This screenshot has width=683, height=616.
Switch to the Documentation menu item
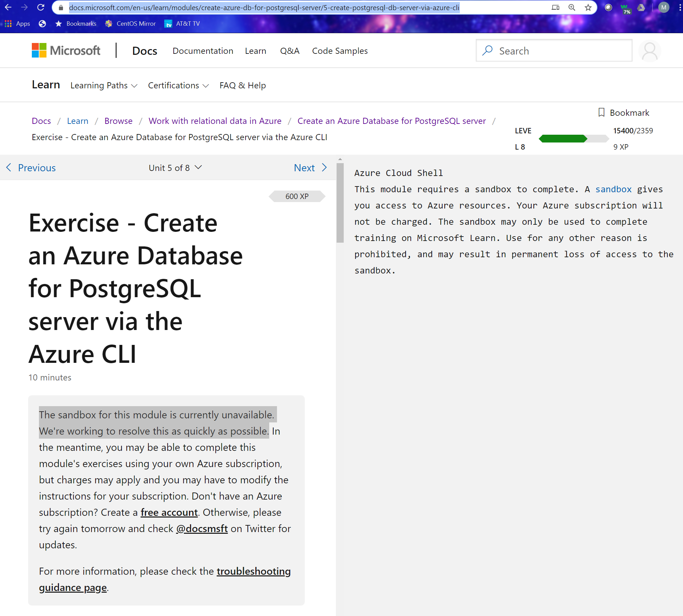pos(202,51)
